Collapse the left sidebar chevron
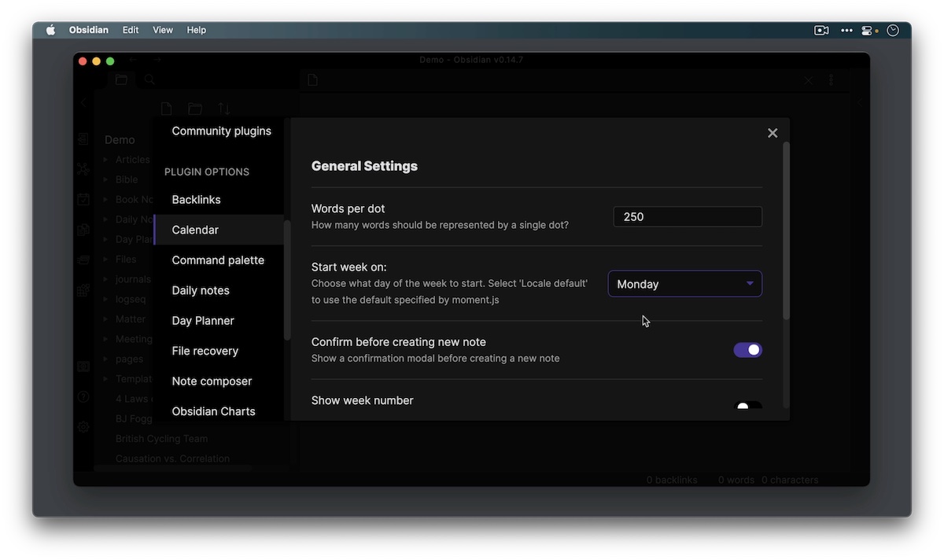 point(83,102)
